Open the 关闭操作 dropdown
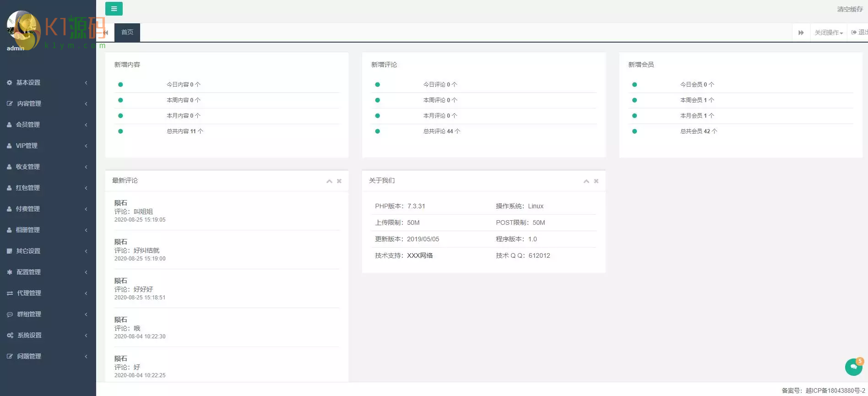 point(829,33)
